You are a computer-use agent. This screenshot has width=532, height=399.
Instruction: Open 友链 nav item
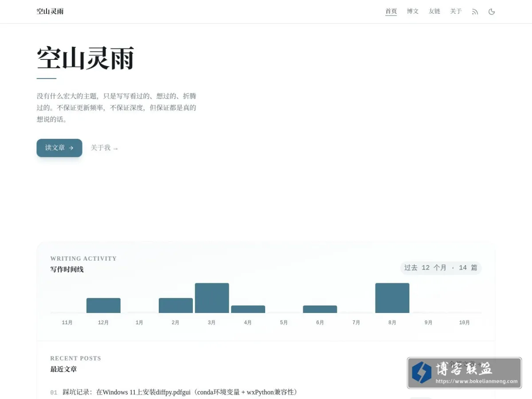(434, 12)
